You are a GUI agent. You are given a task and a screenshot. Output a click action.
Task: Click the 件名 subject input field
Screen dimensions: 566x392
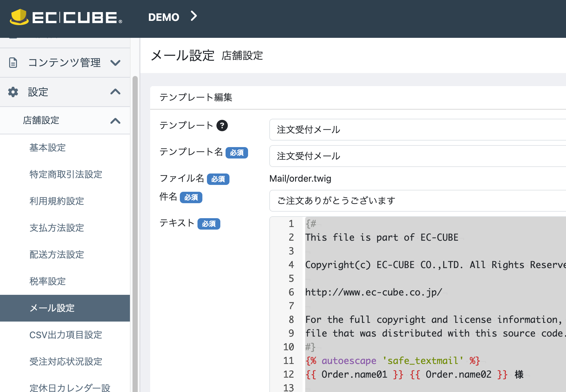tap(417, 201)
